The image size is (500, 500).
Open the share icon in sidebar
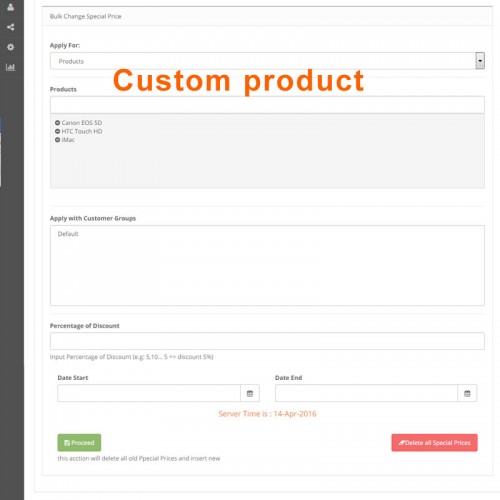pyautogui.click(x=10, y=27)
